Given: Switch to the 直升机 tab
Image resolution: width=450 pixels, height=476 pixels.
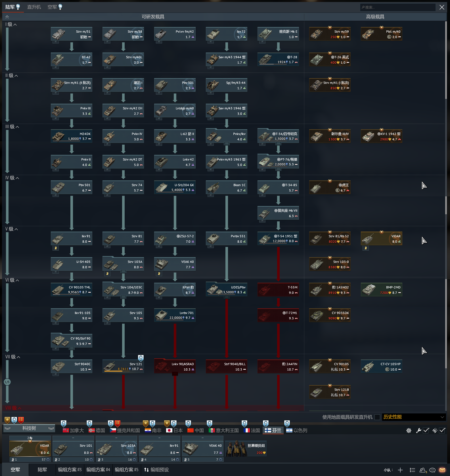Looking at the screenshot, I should (x=34, y=7).
